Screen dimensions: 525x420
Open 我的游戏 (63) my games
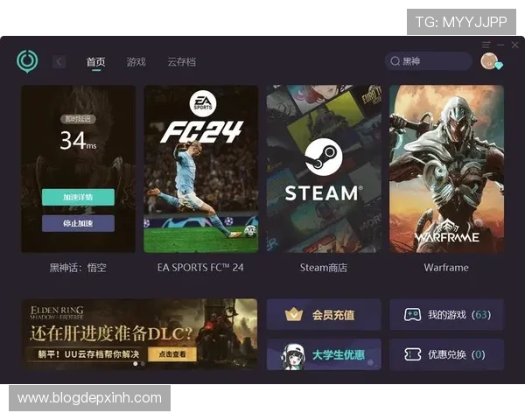point(446,314)
